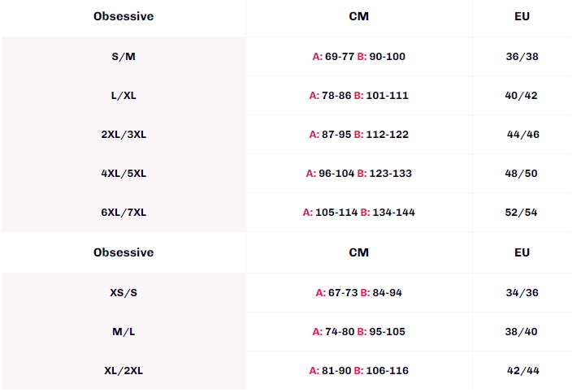Select measurement A: 81-90 B: 106-116
This screenshot has width=581, height=392.
tap(359, 371)
